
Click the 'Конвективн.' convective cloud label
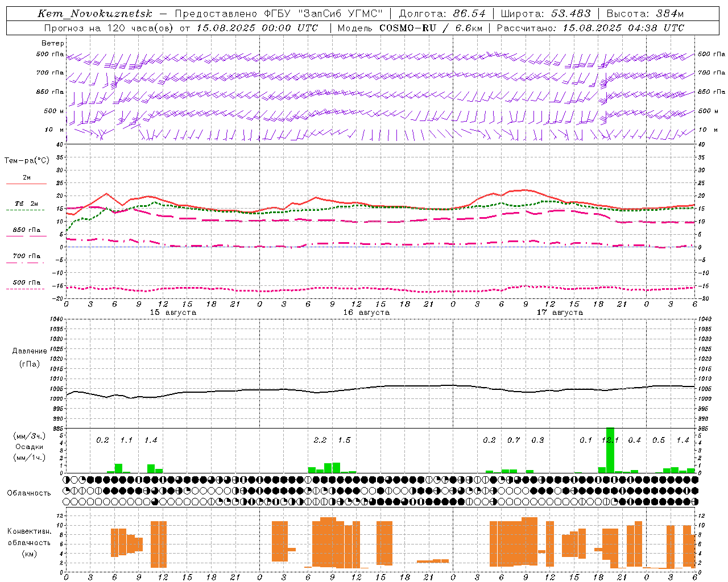[30, 531]
